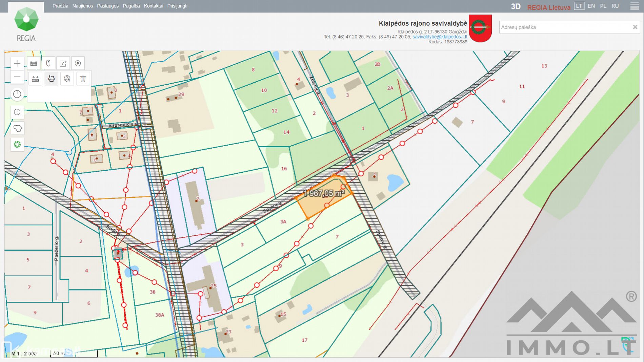Click the green REGIA wheel button
644x362 pixels.
17,145
